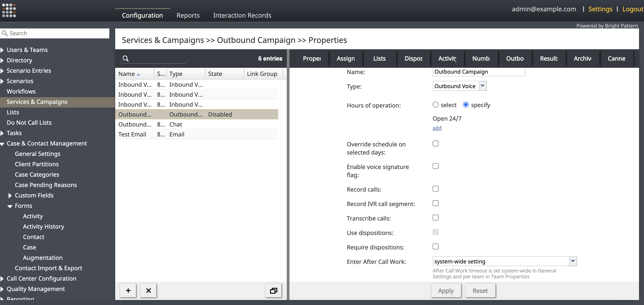Click the Reset button
Screen dimensions: 644x305
click(480, 291)
